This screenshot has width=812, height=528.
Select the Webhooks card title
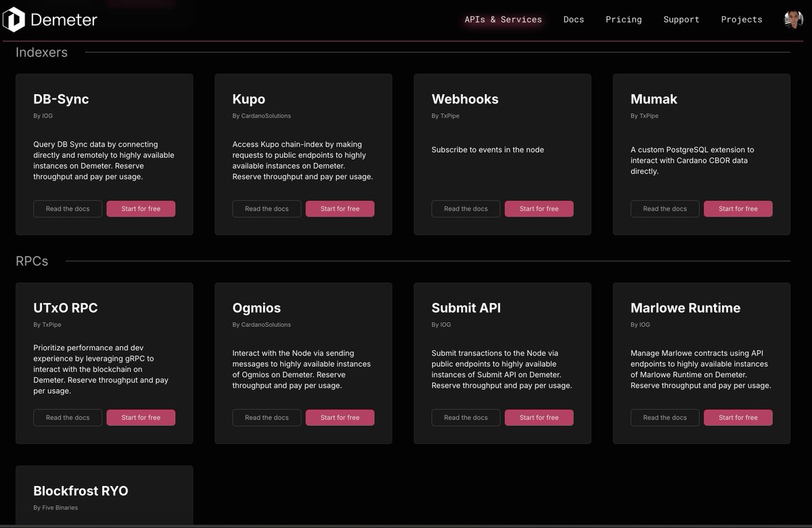[x=465, y=99]
